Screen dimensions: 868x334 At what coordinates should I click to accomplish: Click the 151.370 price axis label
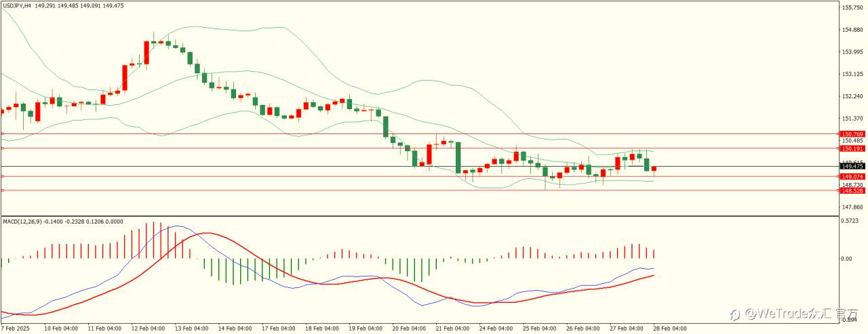852,119
